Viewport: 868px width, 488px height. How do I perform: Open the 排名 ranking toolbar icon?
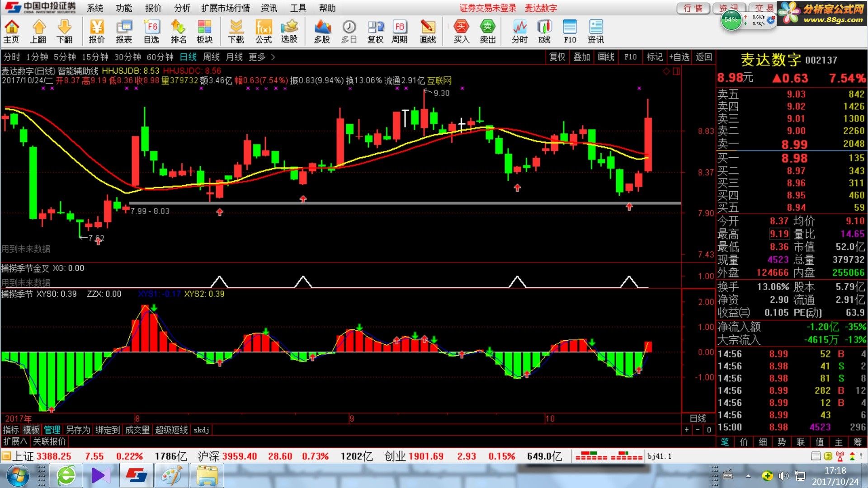click(x=179, y=32)
